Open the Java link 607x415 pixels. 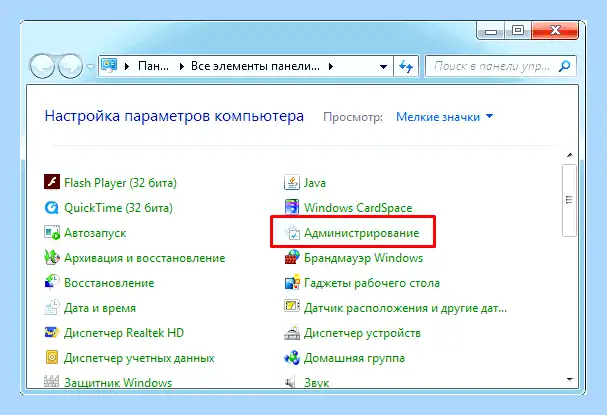(314, 183)
